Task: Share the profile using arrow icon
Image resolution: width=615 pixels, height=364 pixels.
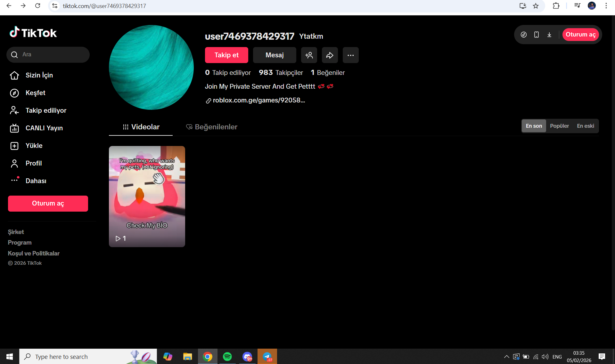Action: pyautogui.click(x=330, y=55)
